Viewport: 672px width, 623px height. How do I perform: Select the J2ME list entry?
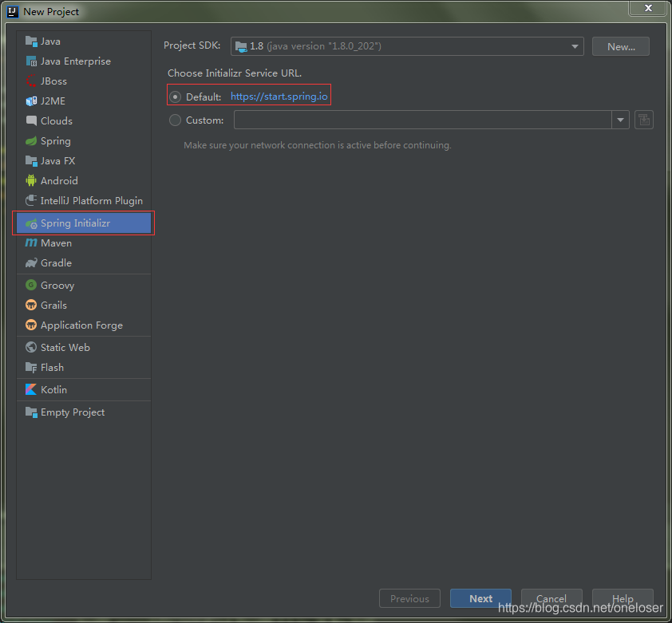(84, 101)
